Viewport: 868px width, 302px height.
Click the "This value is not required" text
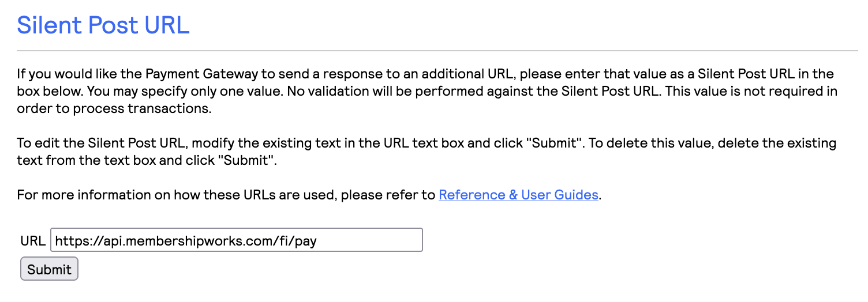[744, 91]
